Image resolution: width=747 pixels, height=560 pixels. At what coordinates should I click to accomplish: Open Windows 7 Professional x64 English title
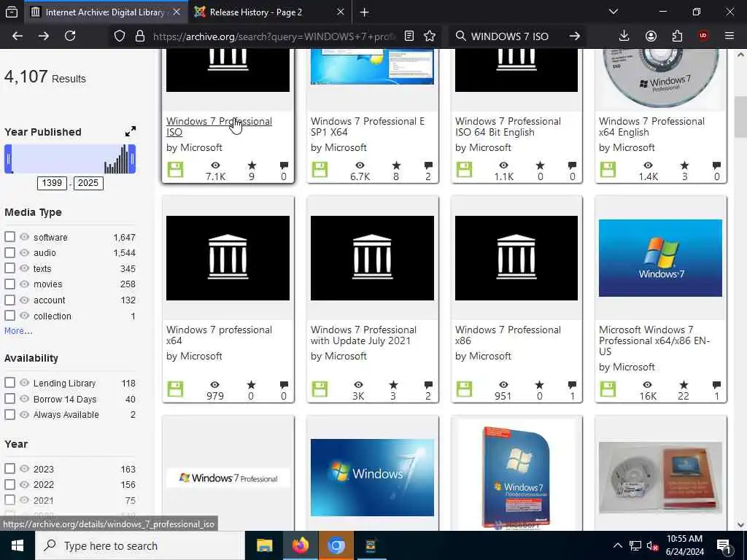(x=651, y=127)
